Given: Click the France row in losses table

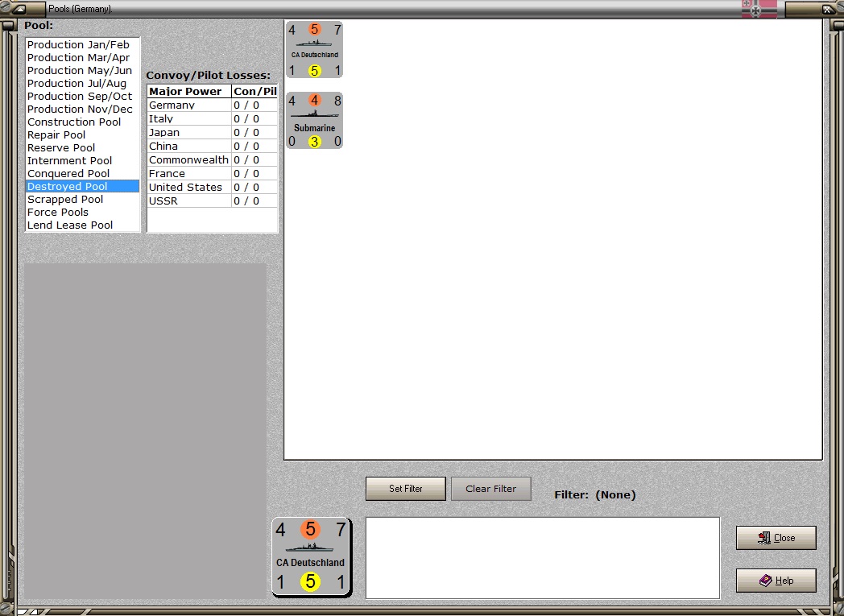Looking at the screenshot, I should tap(212, 174).
